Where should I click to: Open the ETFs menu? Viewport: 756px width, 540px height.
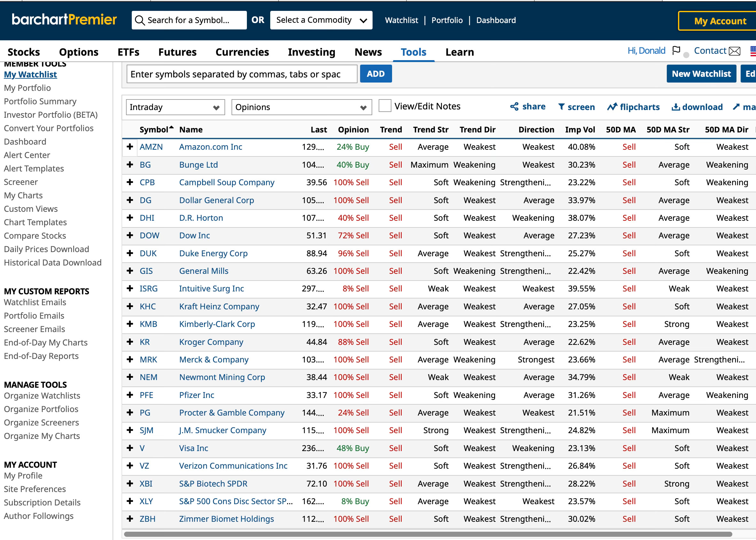[128, 52]
